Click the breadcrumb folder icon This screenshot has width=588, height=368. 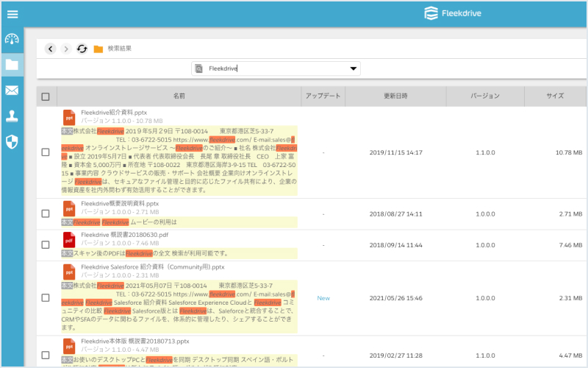tap(98, 49)
